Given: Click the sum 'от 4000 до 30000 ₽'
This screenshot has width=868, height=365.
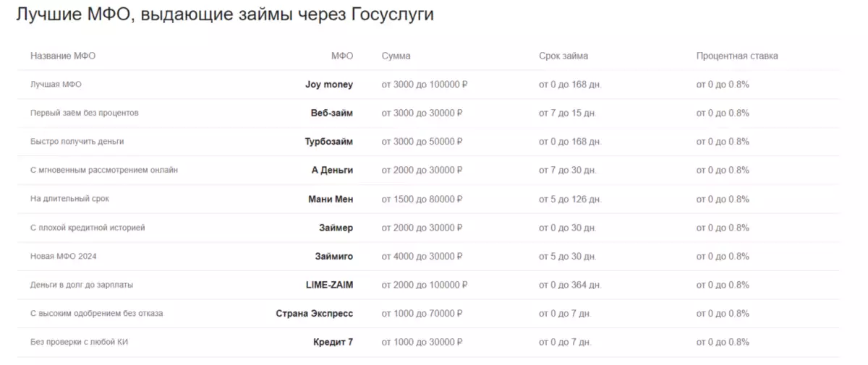Looking at the screenshot, I should point(422,256).
